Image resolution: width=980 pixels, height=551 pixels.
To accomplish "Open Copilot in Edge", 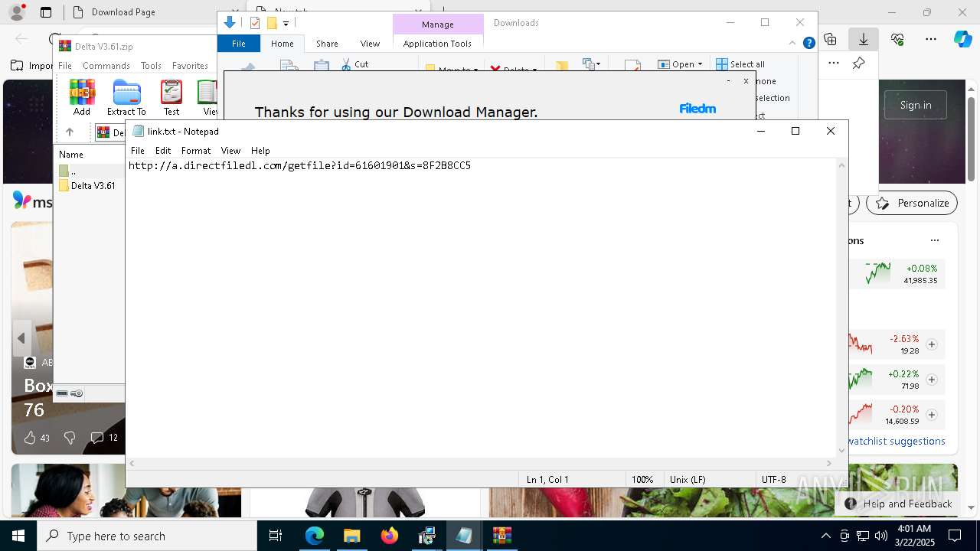I will pos(963,39).
